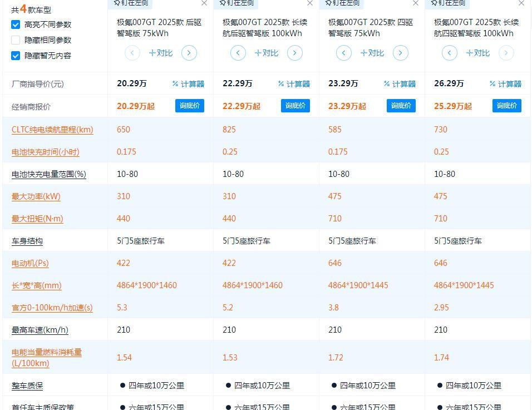Click the 585 km range value

click(335, 130)
